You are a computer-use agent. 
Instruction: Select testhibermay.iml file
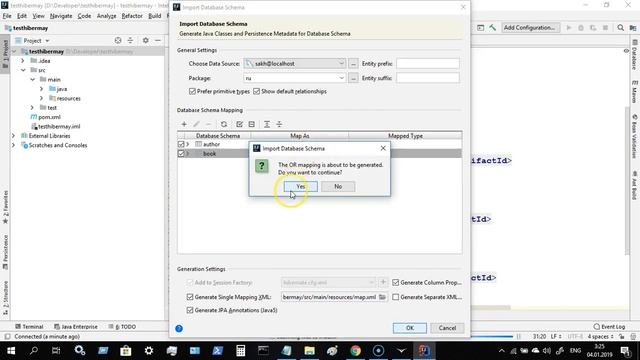click(x=56, y=127)
